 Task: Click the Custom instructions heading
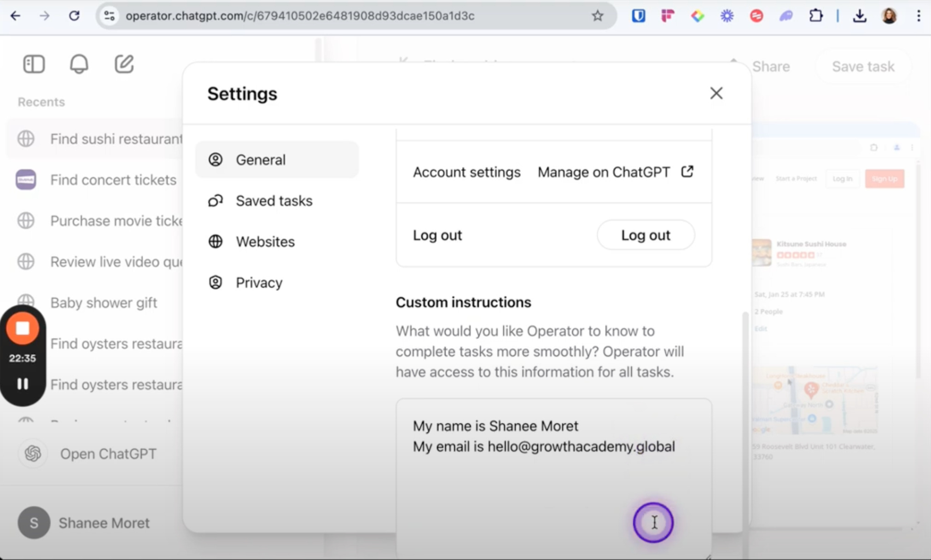coord(463,302)
